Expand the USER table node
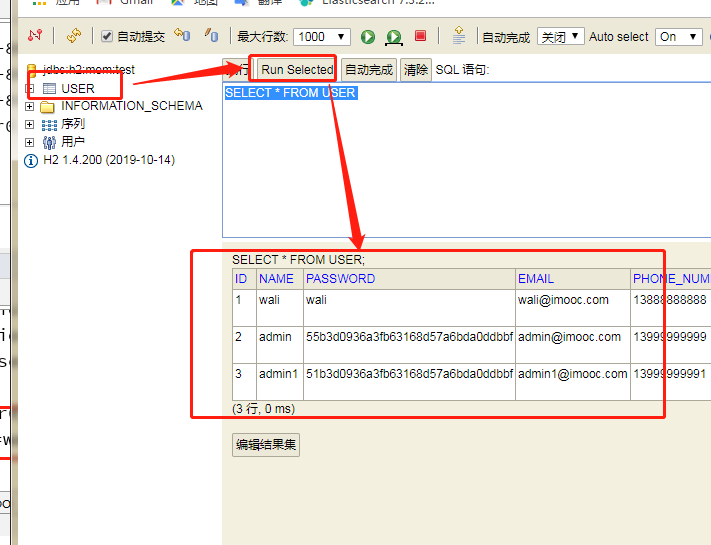Screen dimensions: 711x545 pyautogui.click(x=29, y=88)
